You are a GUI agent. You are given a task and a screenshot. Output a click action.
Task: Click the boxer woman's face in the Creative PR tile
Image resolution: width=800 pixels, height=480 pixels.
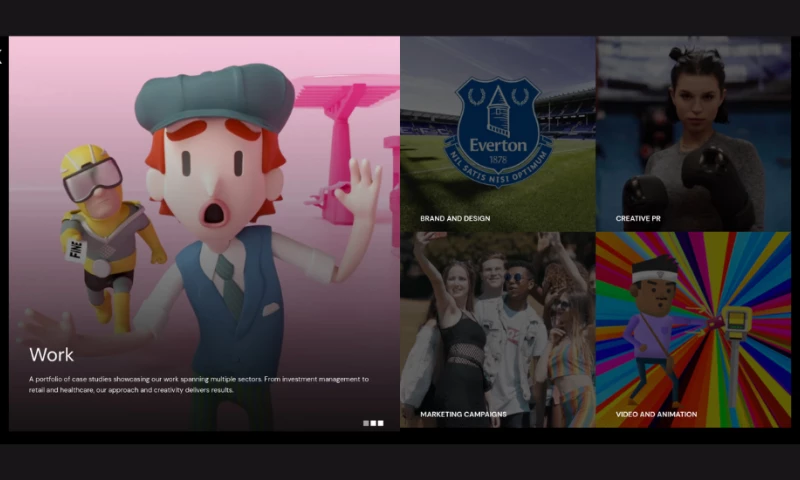coord(697,96)
